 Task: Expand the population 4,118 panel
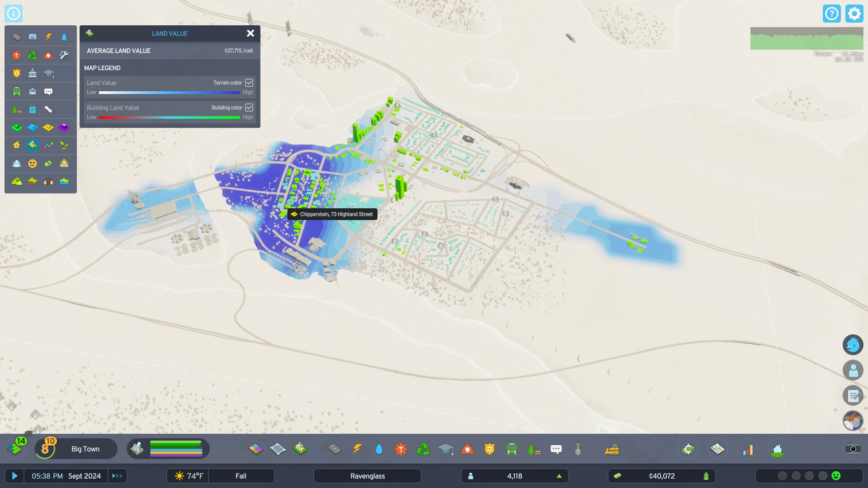tap(515, 476)
